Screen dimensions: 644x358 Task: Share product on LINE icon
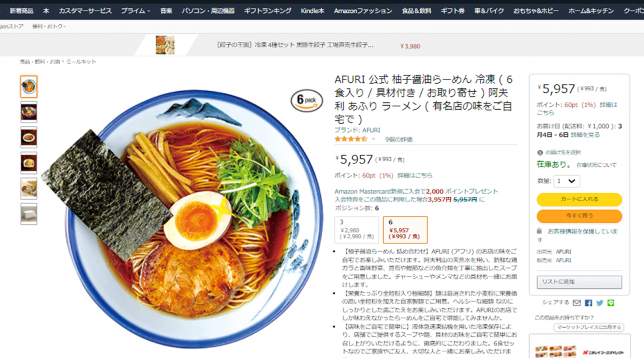611,303
